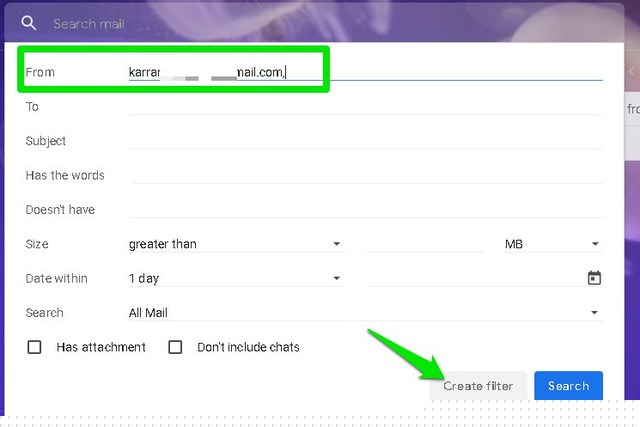Open the All Mail search scope dropdown
Image resolution: width=640 pixels, height=427 pixels.
(365, 313)
